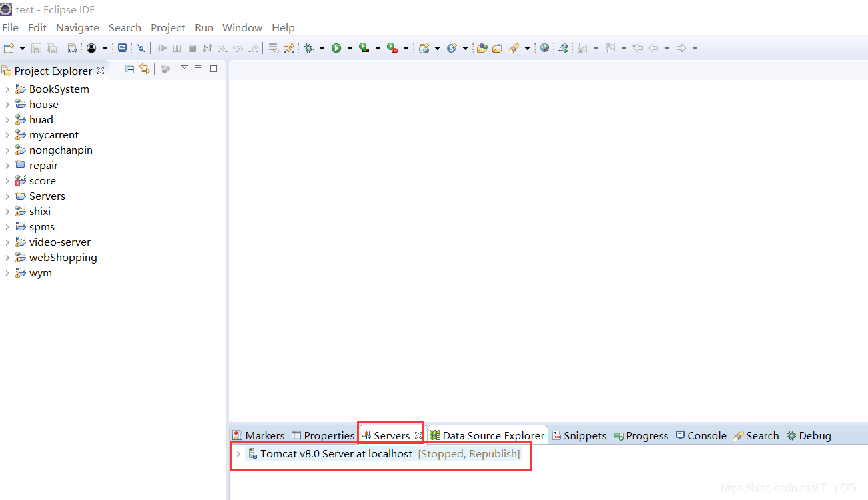Open Project Explorer View Menu triangle
This screenshot has height=500, width=868.
[x=185, y=67]
